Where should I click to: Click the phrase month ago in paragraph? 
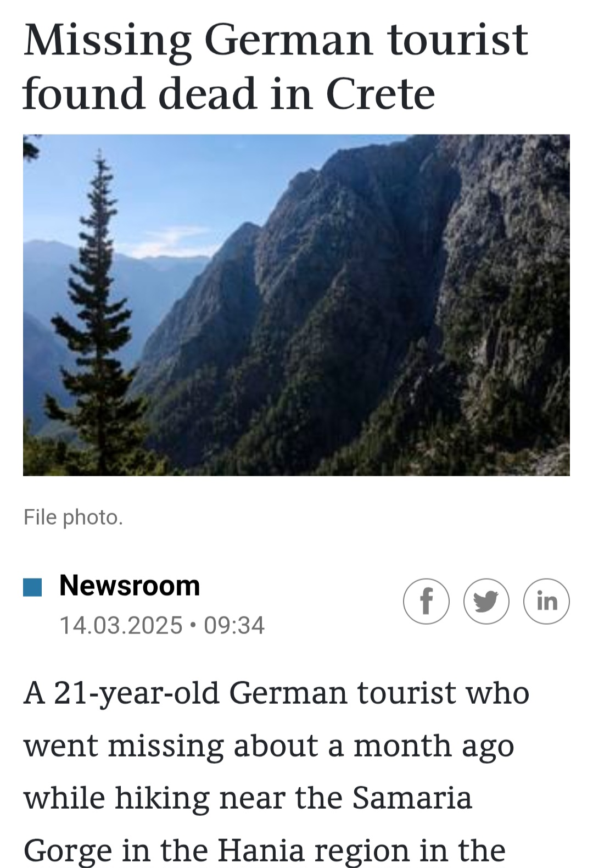[x=434, y=746]
